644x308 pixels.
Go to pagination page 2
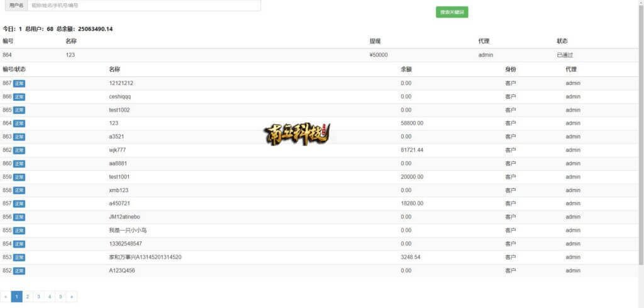[x=28, y=296]
